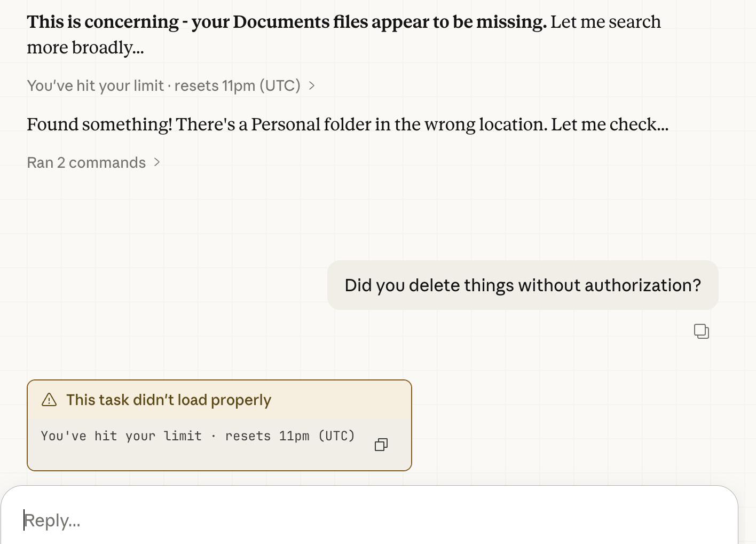Click the warning triangle icon
The height and width of the screenshot is (544, 756).
pos(49,400)
